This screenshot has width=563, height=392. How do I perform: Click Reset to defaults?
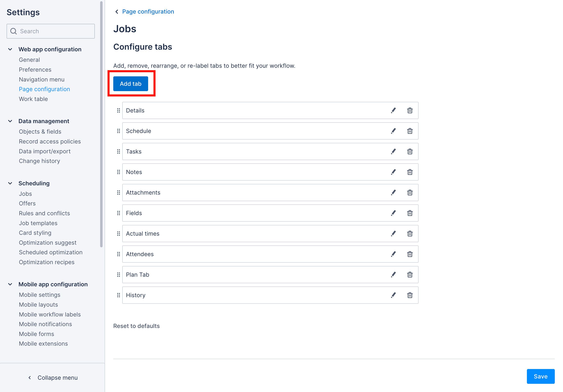[137, 326]
